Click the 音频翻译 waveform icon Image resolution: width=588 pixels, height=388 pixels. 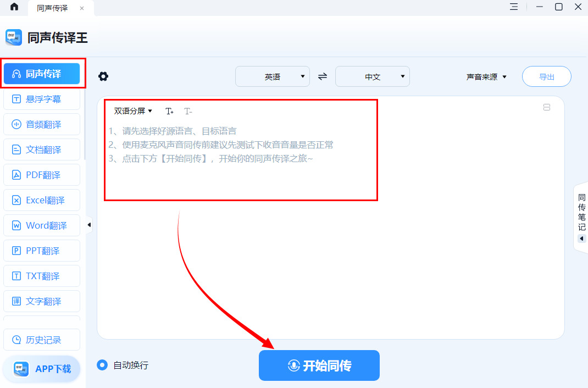tap(16, 124)
